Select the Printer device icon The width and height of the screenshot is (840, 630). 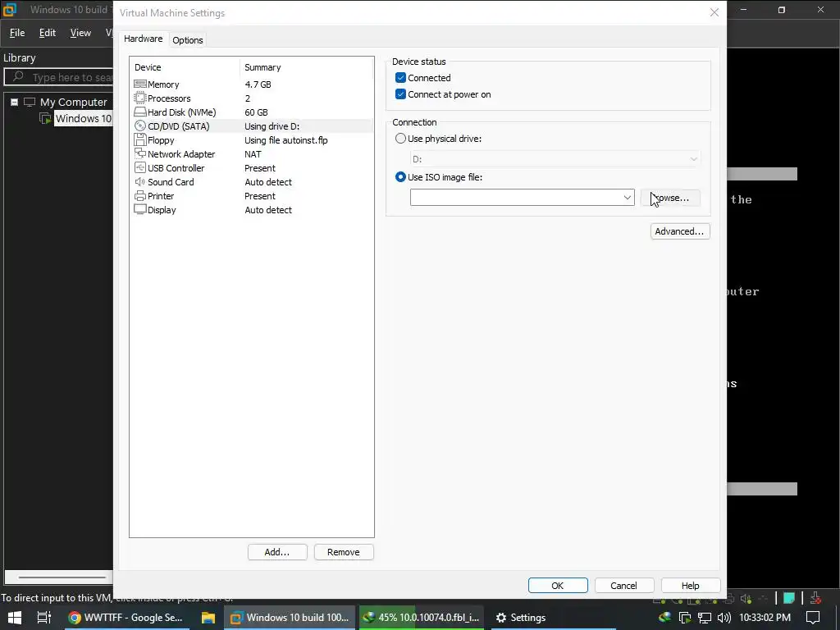[139, 195]
